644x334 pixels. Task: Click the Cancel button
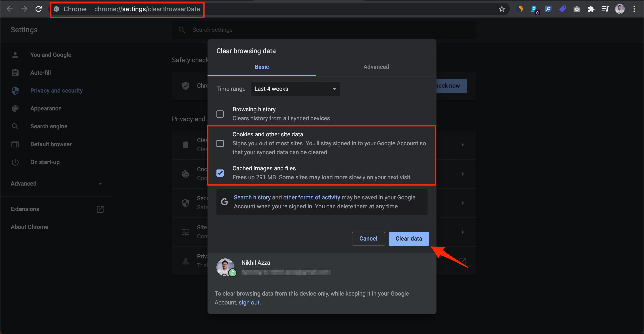[x=368, y=239]
